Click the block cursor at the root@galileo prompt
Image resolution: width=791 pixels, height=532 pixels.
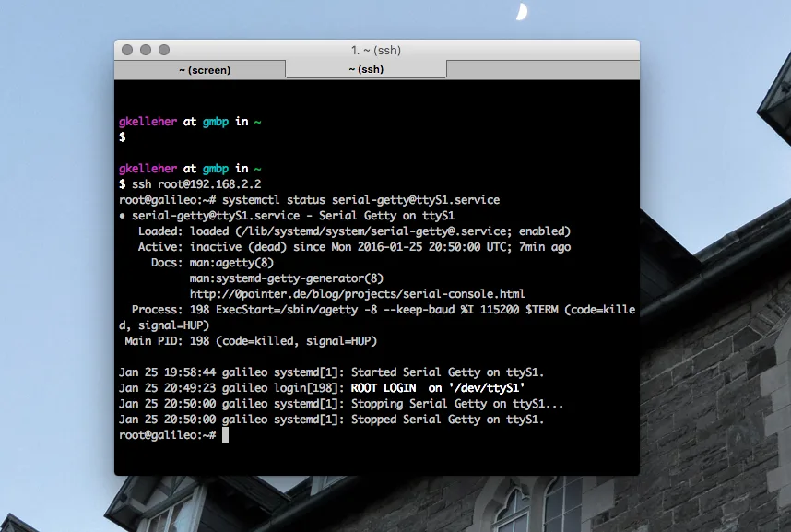point(225,434)
